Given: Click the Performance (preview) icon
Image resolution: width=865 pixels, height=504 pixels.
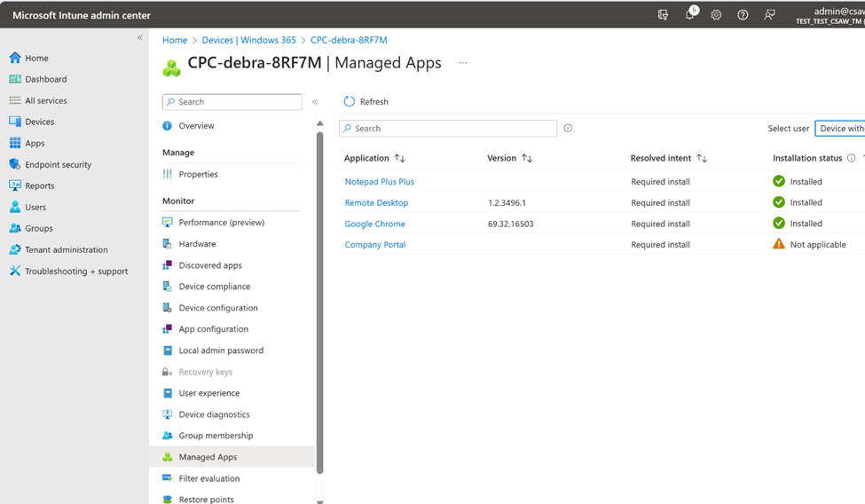Looking at the screenshot, I should tap(167, 222).
